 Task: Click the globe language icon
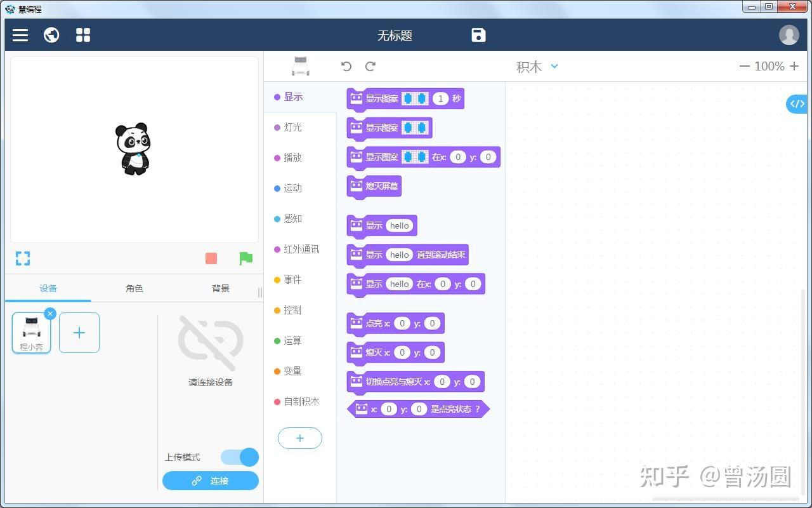[x=51, y=35]
